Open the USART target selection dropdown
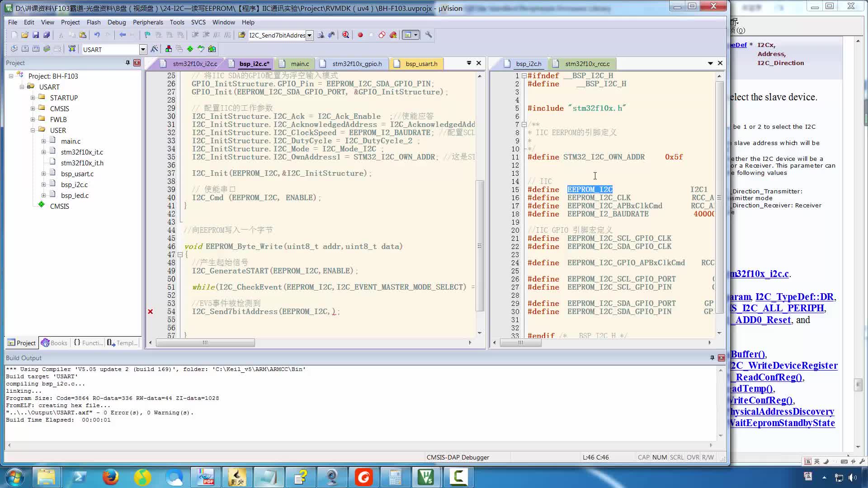The image size is (868, 488). [143, 49]
